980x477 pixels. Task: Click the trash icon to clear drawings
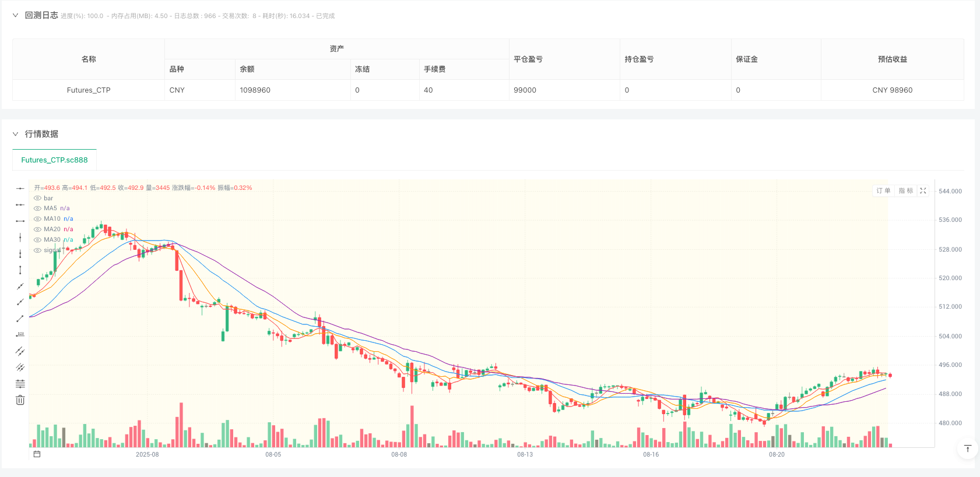pos(20,400)
